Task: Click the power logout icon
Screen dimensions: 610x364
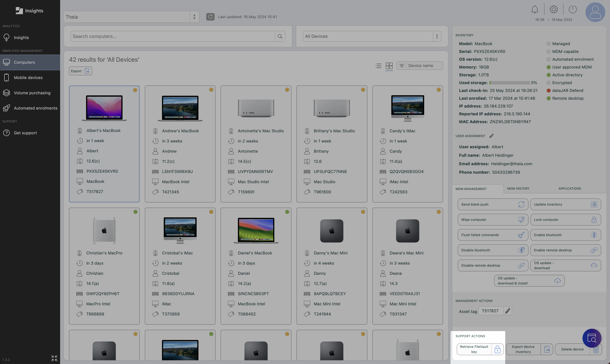Action: [573, 9]
